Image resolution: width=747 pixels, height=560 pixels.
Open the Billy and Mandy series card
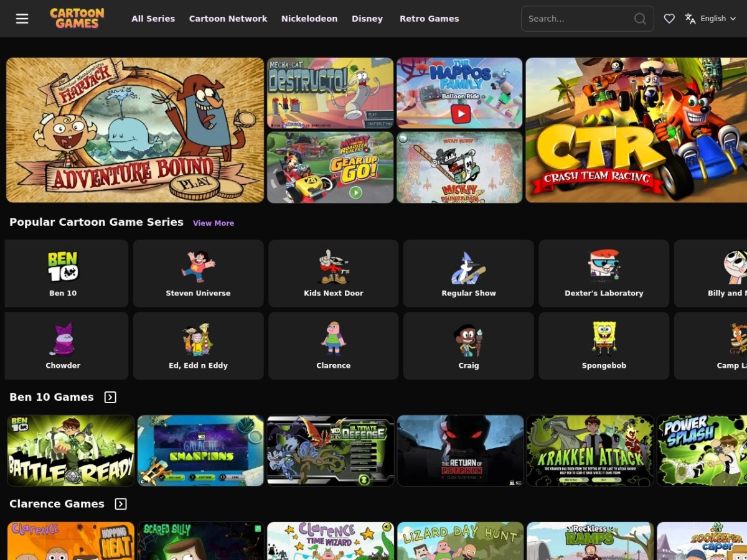(711, 274)
